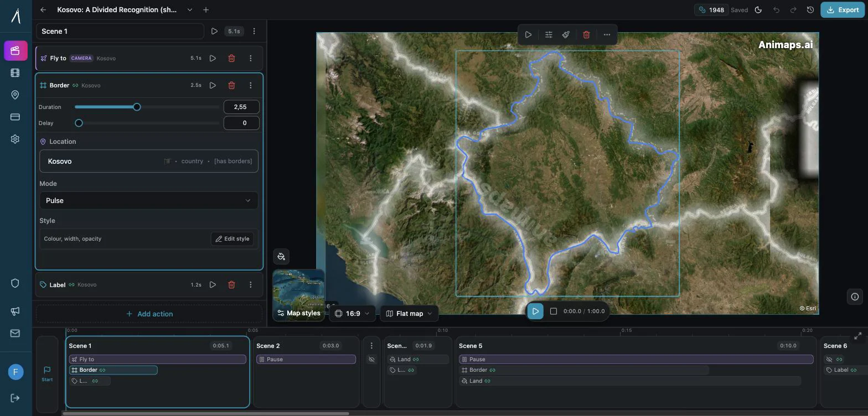The image size is (868, 416).
Task: Open the 16:9 aspect ratio dropdown
Action: tap(352, 314)
